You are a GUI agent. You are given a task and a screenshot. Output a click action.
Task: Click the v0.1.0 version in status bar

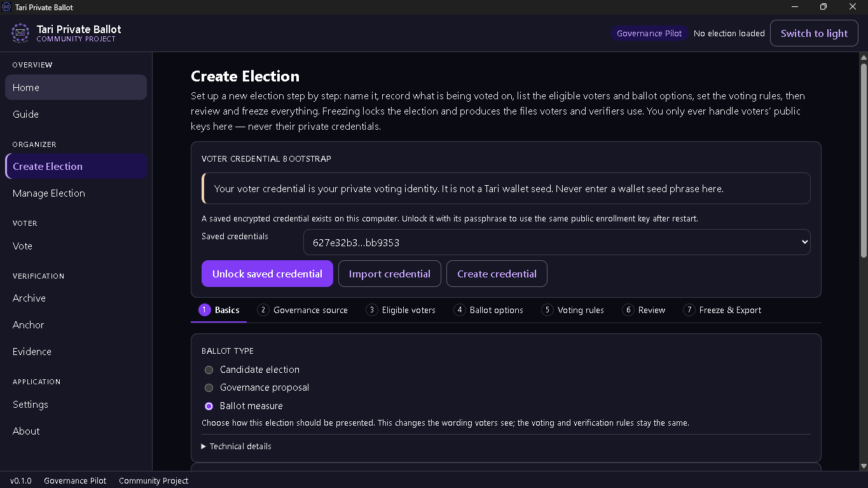point(21,480)
